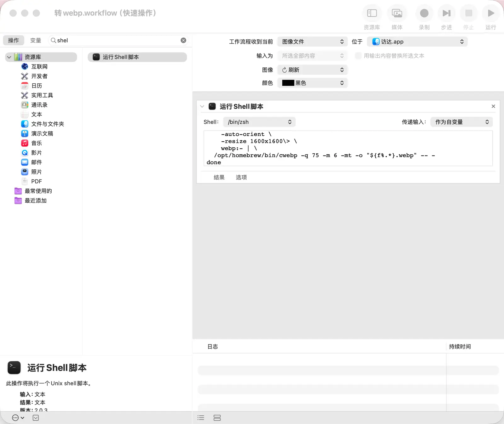Clear the search field text
504x424 pixels.
(183, 40)
